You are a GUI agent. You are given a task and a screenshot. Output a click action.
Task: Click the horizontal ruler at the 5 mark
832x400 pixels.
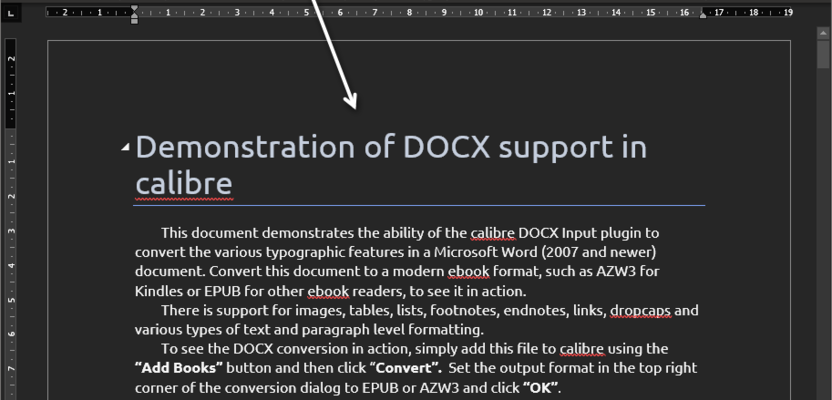pos(305,14)
